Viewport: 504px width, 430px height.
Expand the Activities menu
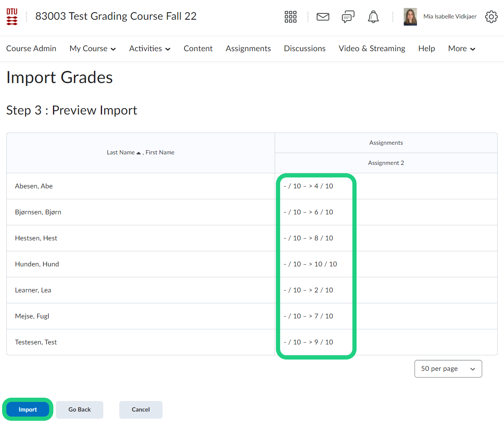(150, 49)
